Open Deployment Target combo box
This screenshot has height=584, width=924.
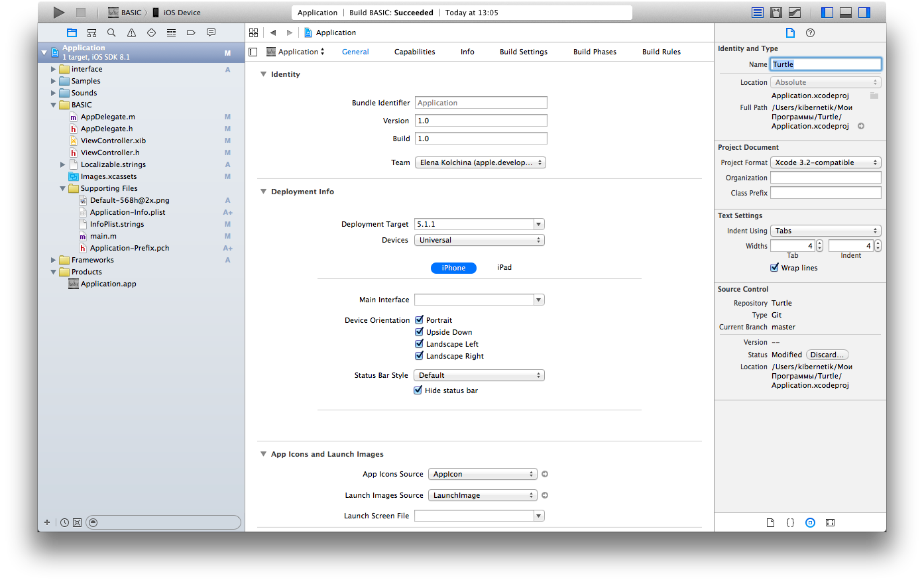point(539,224)
